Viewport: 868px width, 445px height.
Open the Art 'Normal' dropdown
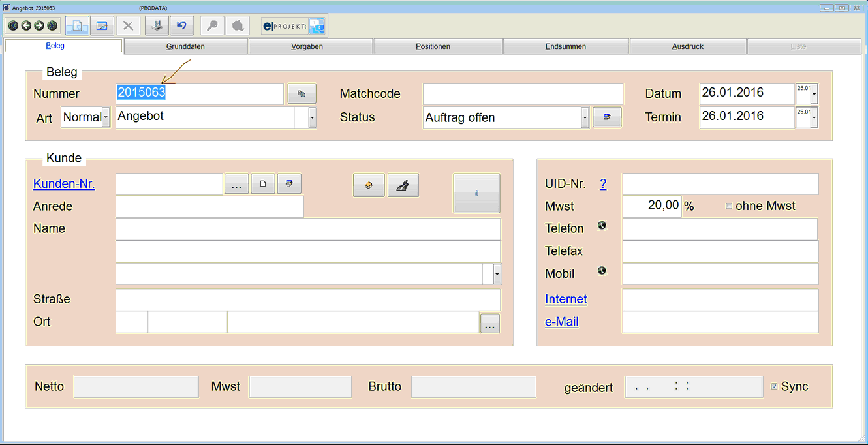click(x=106, y=118)
